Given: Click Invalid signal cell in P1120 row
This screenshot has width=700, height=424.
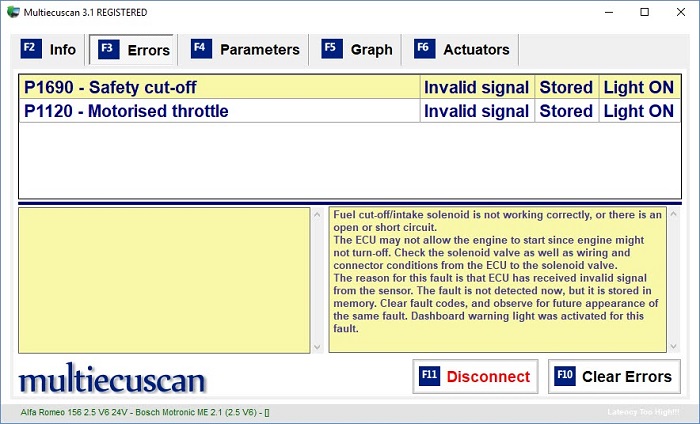Looking at the screenshot, I should click(477, 111).
